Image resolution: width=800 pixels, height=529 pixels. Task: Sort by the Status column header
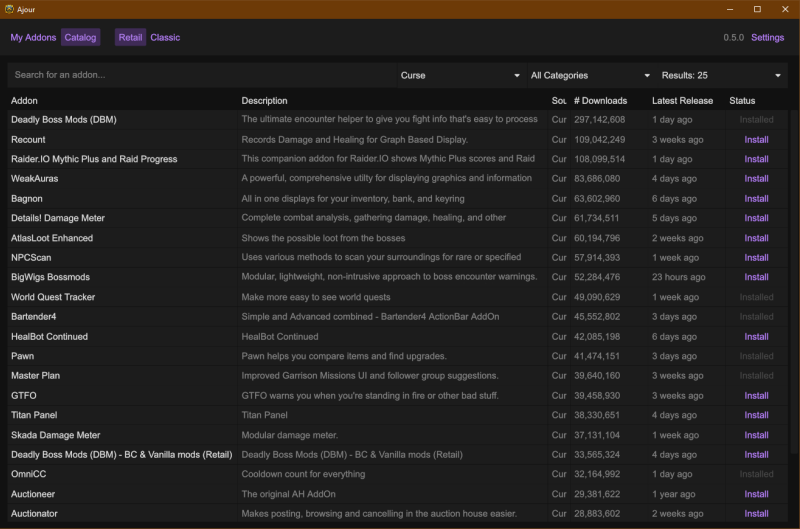742,100
